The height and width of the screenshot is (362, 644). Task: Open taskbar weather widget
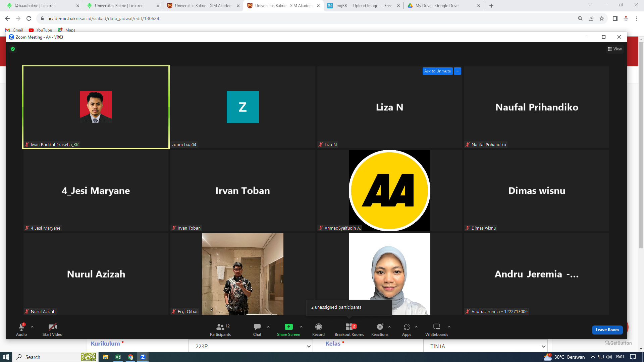[565, 357]
